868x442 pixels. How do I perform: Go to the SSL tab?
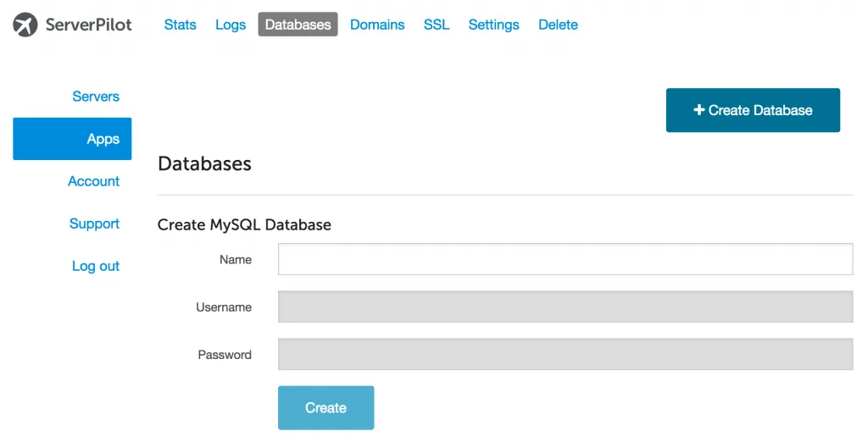(x=437, y=25)
